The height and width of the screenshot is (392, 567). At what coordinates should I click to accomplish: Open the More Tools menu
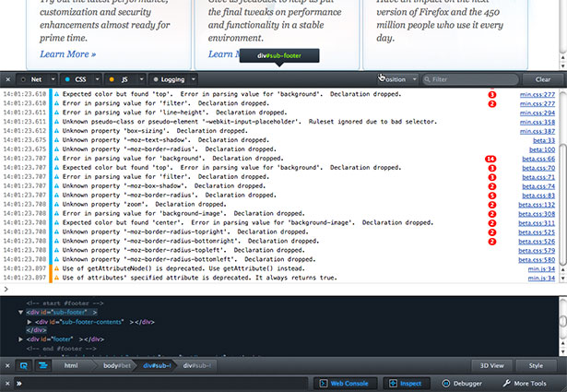tap(526, 384)
